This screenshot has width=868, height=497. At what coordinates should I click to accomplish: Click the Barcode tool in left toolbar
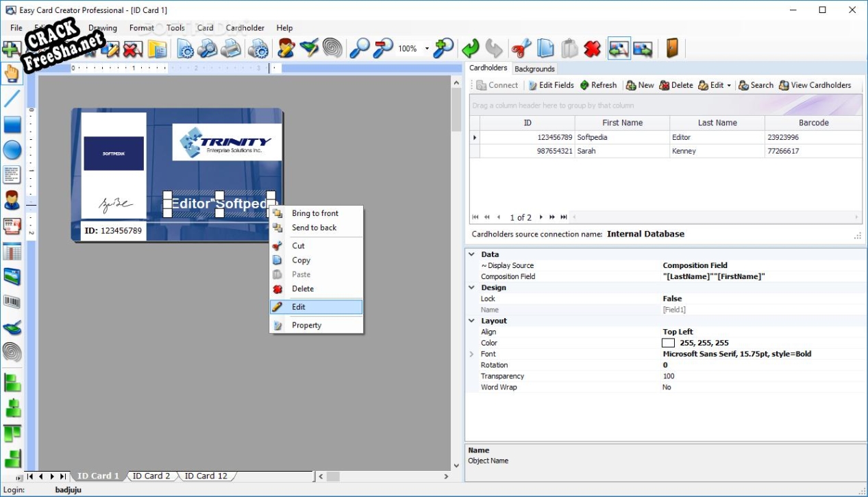(12, 302)
